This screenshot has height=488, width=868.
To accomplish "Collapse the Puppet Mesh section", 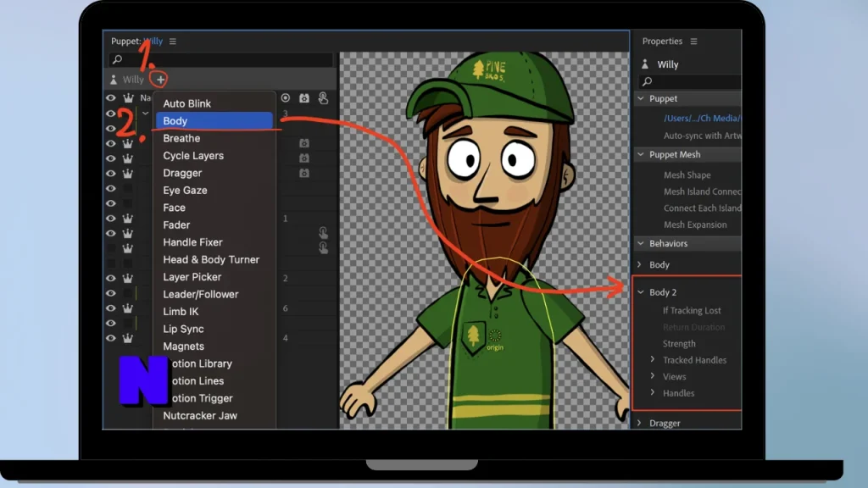I will click(641, 154).
